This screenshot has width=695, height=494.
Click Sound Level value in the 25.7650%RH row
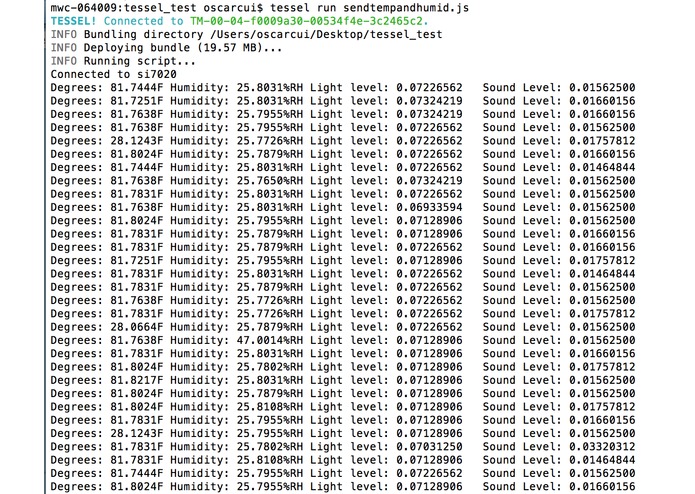(x=602, y=180)
